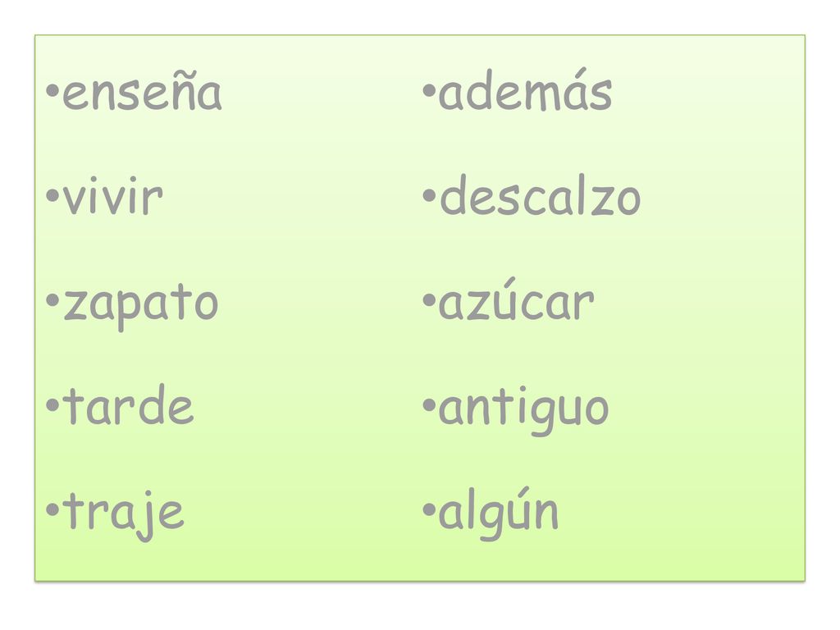This screenshot has height=630, width=840.
Task: Click the word descalzo
Action: (540, 194)
